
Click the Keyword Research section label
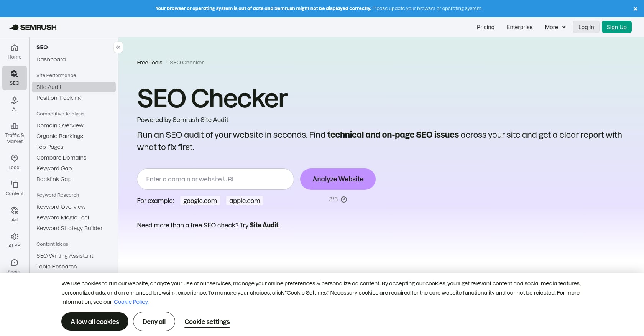click(58, 195)
